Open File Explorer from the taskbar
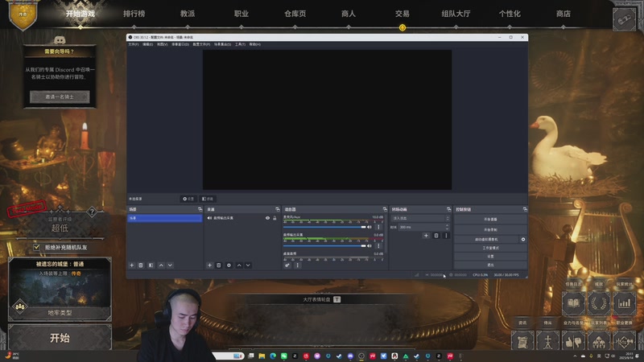This screenshot has height=362, width=644. point(262,356)
